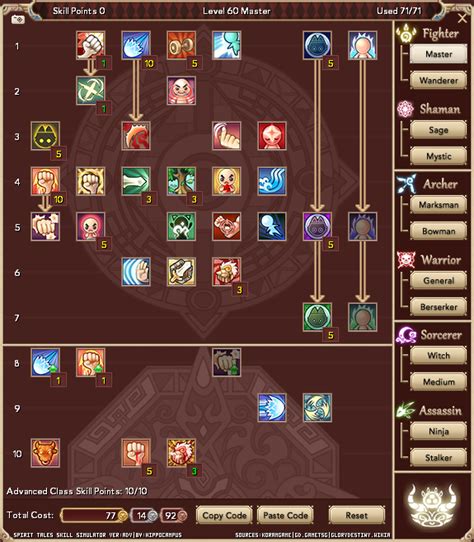Choose the Marksman class

point(438,205)
